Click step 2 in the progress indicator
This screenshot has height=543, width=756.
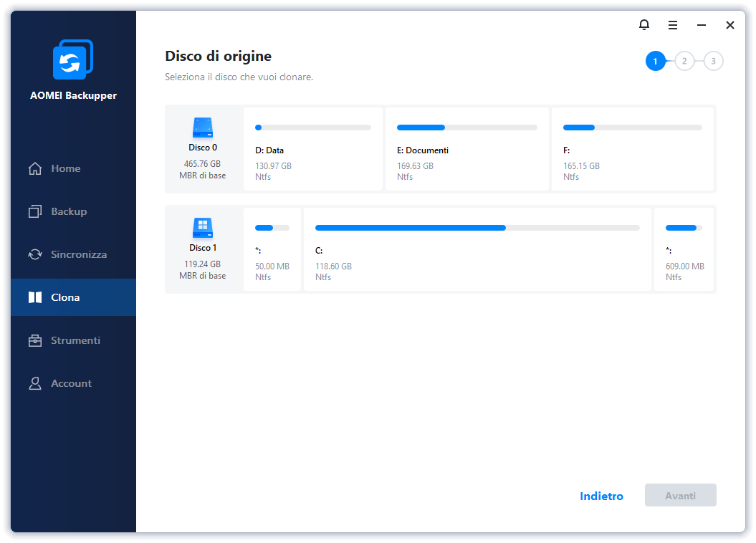[684, 61]
